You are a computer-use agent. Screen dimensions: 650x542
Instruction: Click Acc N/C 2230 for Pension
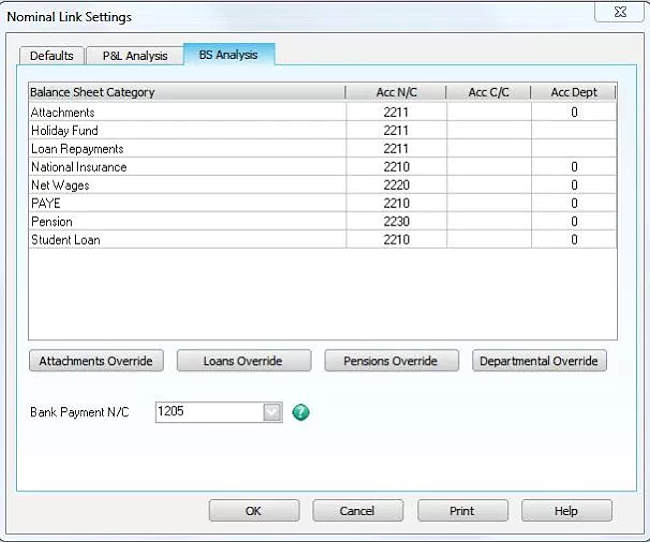(x=396, y=221)
